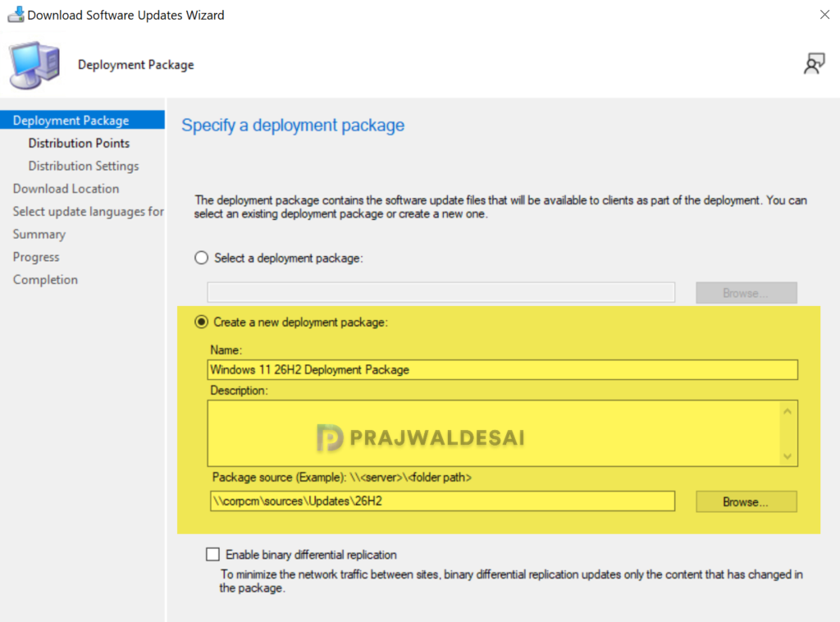
Task: Click the wizard title bar download icon
Action: pos(16,15)
